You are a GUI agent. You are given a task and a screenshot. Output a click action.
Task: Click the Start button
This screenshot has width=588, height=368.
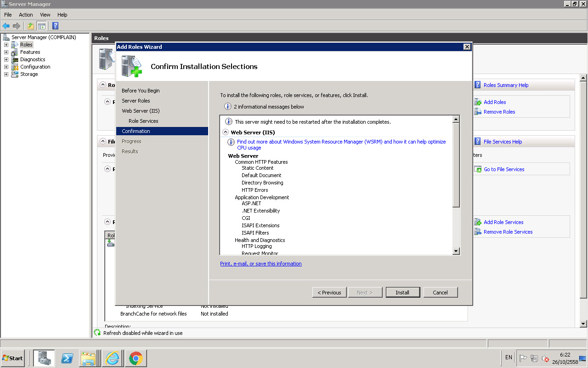(x=13, y=358)
